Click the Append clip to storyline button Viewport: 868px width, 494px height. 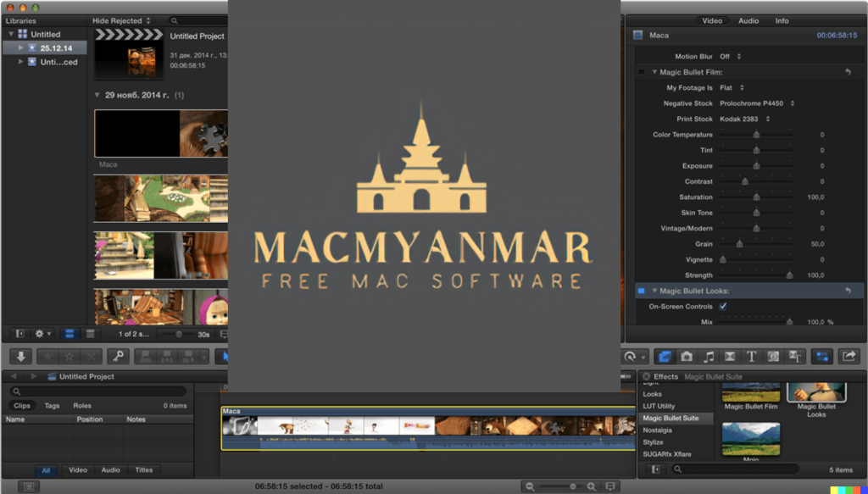(x=188, y=357)
